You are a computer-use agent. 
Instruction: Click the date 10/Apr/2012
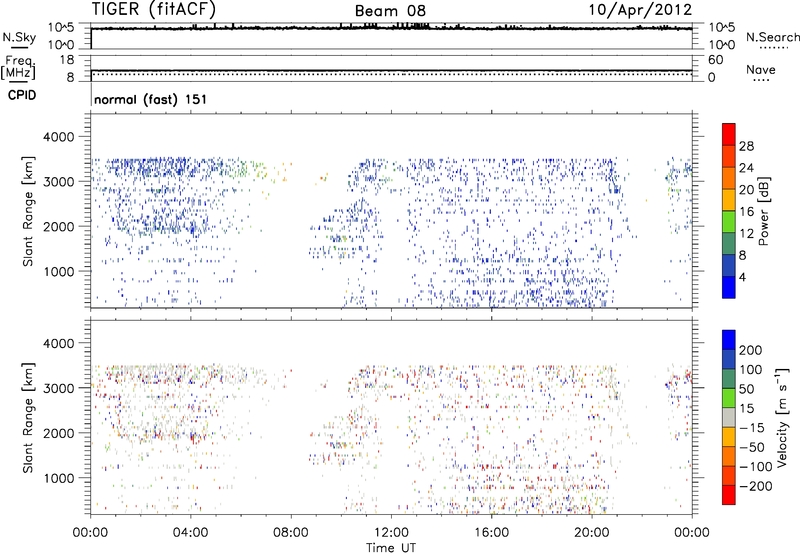click(x=640, y=10)
